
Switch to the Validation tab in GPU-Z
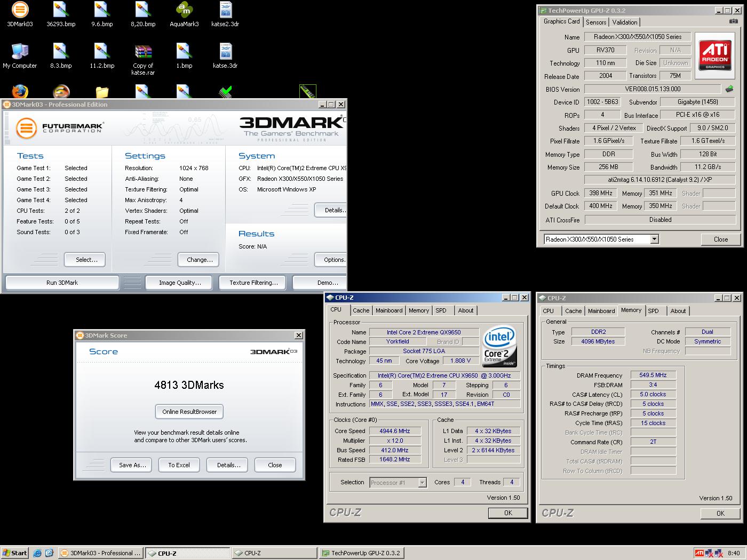[x=624, y=22]
